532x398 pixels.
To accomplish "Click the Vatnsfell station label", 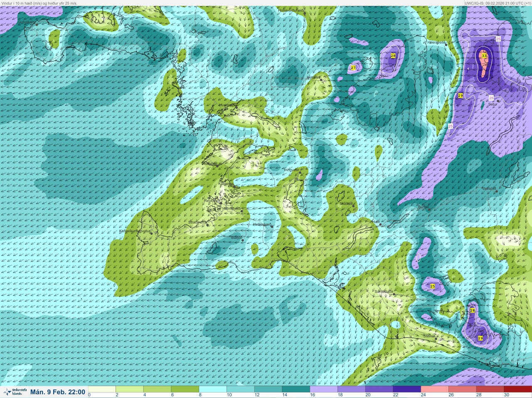I will [489, 189].
